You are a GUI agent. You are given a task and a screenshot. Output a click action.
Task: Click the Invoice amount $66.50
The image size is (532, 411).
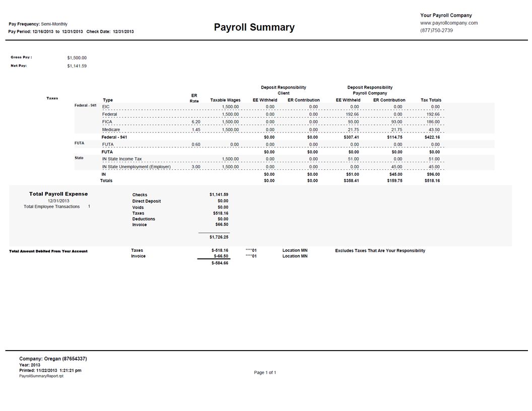click(222, 225)
